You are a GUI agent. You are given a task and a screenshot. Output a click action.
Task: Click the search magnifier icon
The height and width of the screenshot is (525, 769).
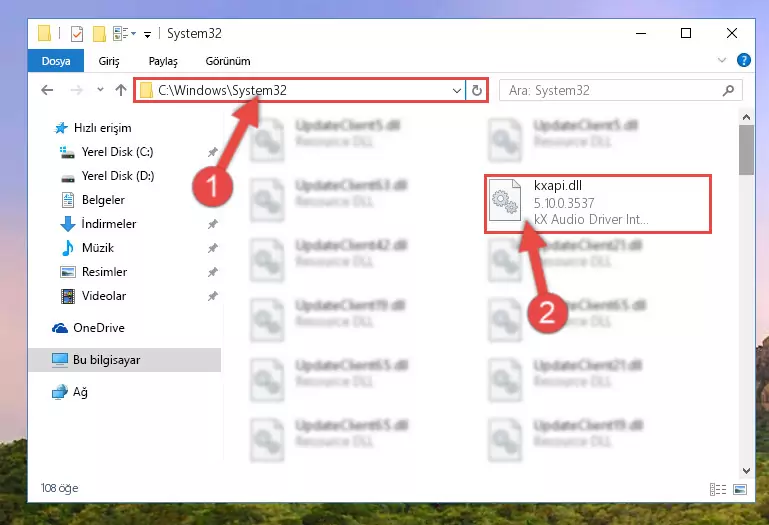(x=728, y=90)
